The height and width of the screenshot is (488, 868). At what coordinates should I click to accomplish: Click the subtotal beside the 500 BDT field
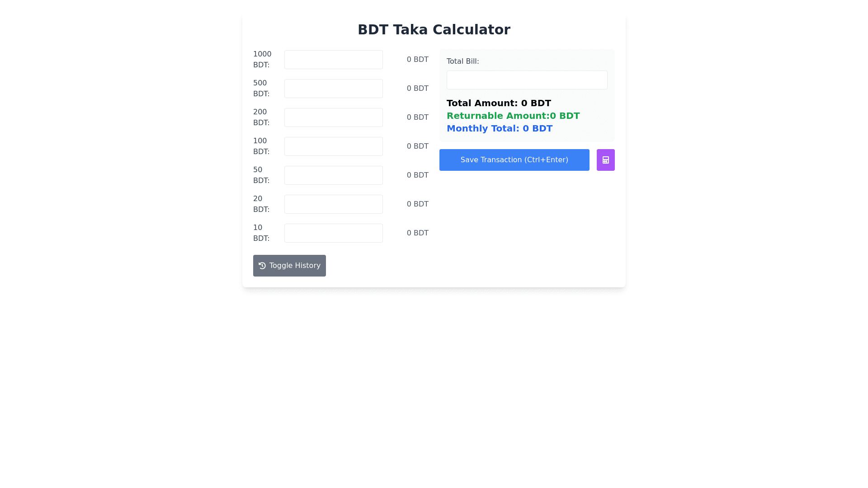coord(417,89)
